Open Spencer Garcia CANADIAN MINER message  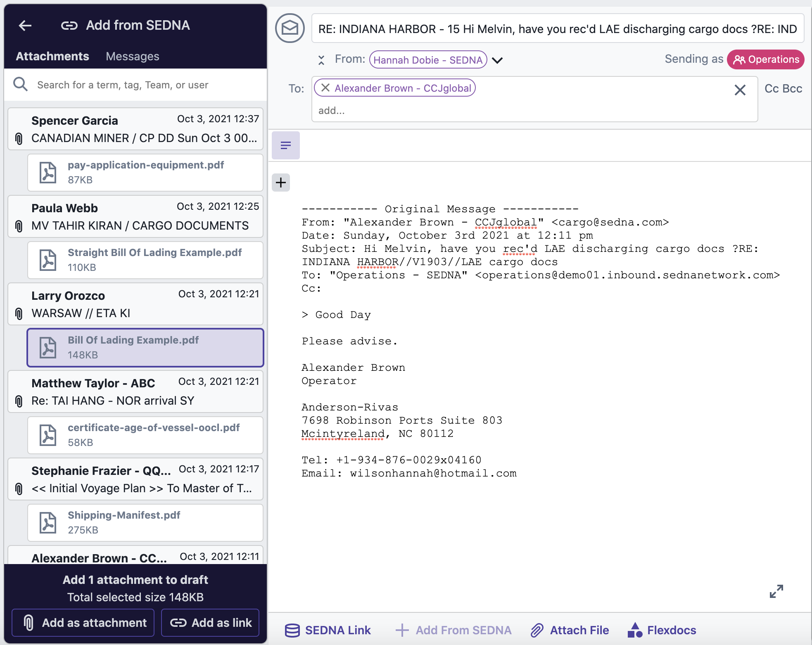135,129
